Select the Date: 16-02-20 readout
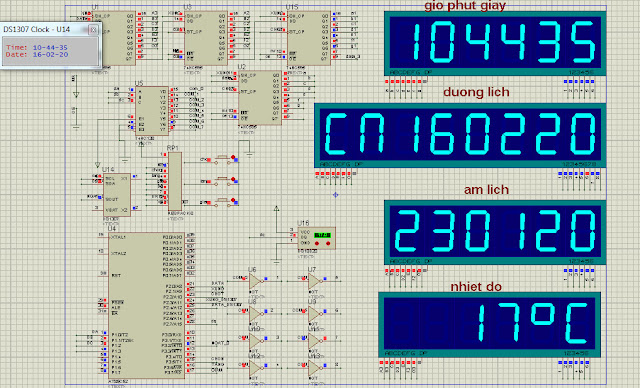This screenshot has width=640, height=388. 37,54
